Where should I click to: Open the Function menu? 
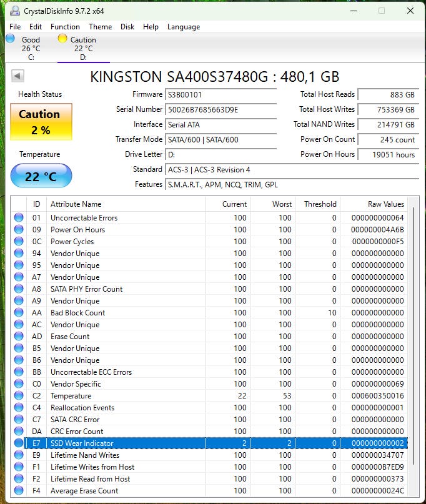[65, 27]
